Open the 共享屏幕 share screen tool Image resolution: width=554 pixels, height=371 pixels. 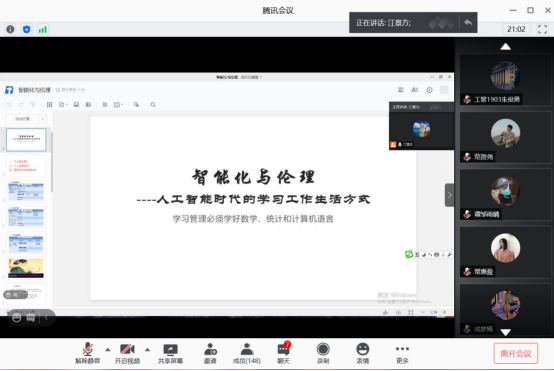pos(170,354)
